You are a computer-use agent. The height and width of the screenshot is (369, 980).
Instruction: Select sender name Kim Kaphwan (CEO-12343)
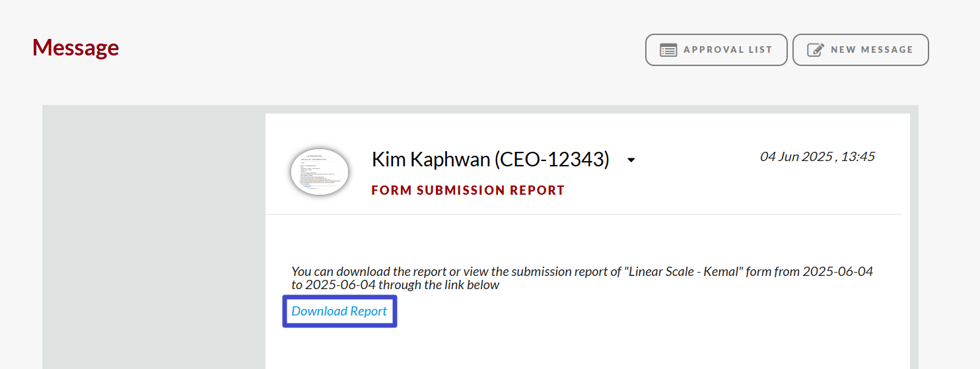coord(491,159)
